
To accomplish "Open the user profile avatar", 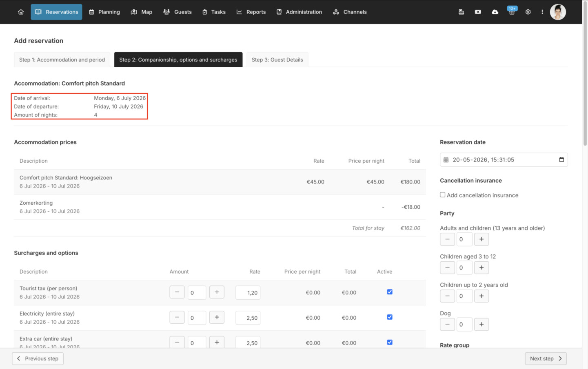I will coord(558,12).
